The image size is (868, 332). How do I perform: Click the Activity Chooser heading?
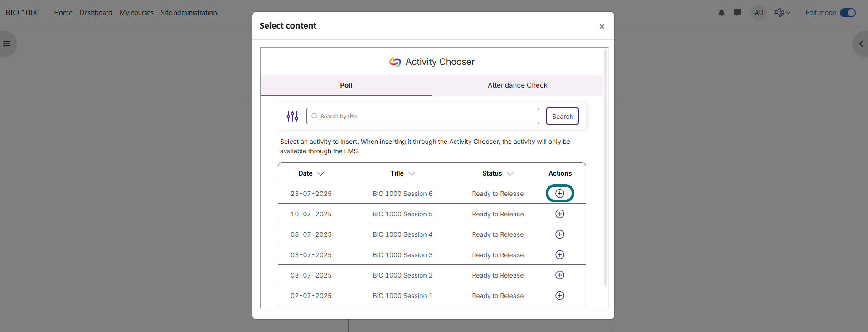pyautogui.click(x=440, y=62)
